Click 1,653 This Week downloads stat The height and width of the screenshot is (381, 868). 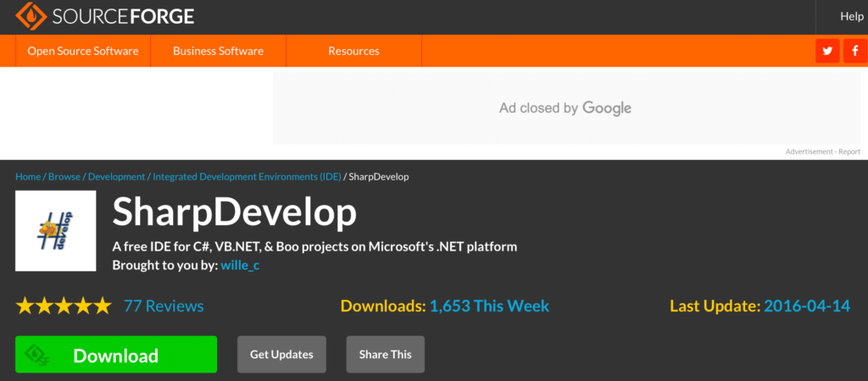(489, 306)
